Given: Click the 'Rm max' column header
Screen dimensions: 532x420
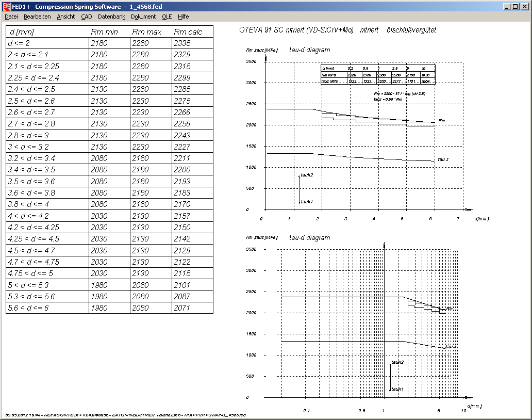Looking at the screenshot, I should point(146,32).
